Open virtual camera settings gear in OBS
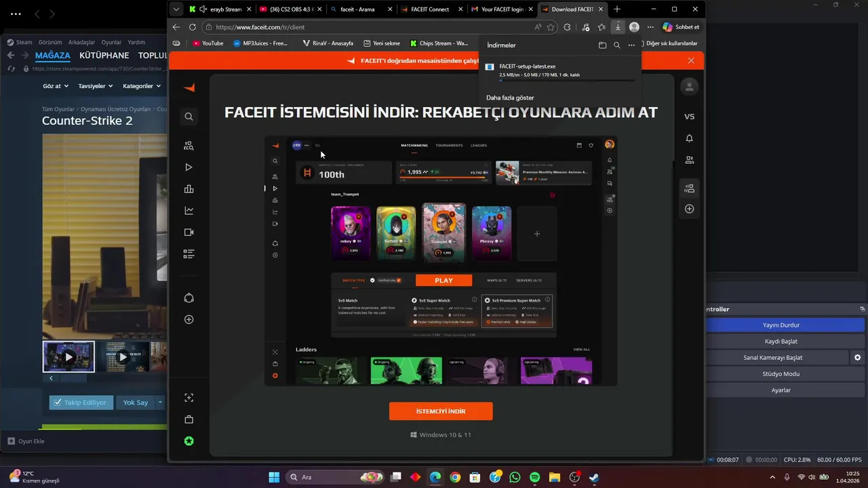The height and width of the screenshot is (488, 868). pos(858,358)
